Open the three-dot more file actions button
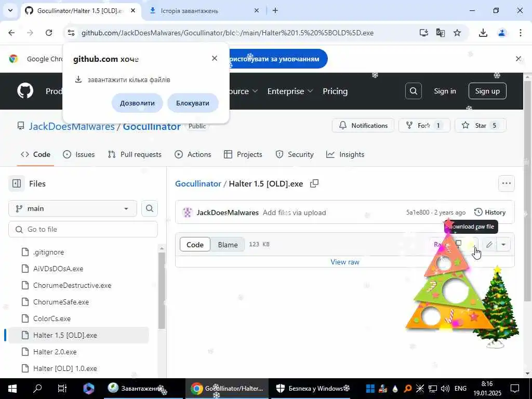The image size is (532, 399). 506,183
